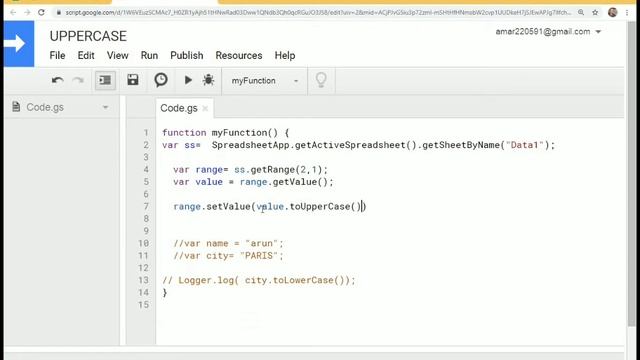
Task: Open the Run menu
Action: coord(149,56)
